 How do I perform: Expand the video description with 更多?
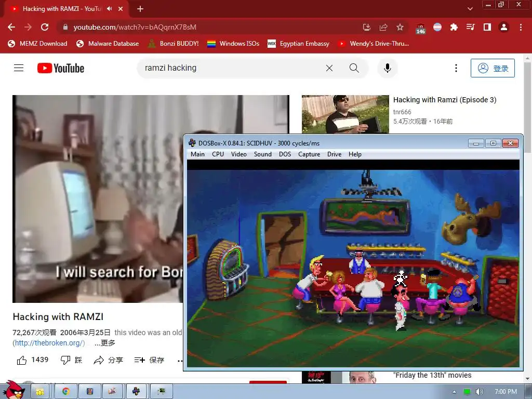point(104,343)
